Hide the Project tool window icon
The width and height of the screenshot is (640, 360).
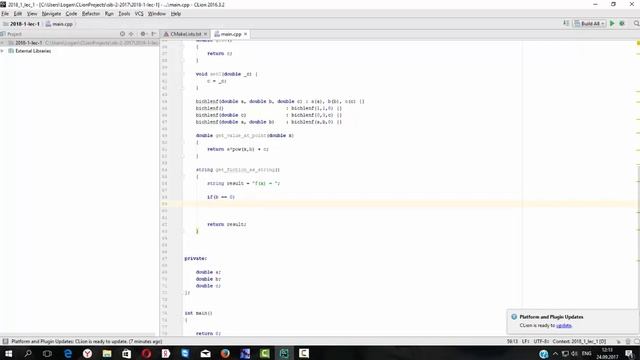click(153, 34)
